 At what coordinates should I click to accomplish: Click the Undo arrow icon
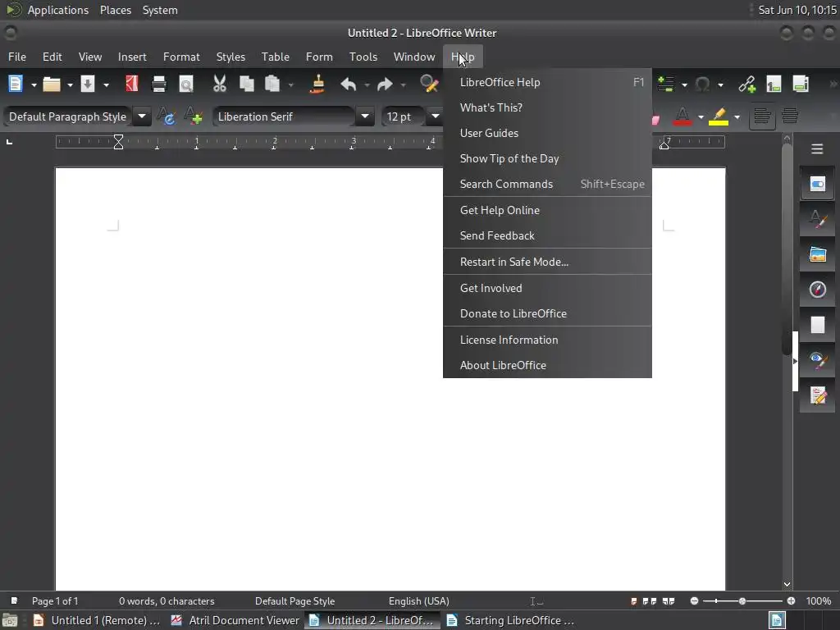[x=348, y=84]
